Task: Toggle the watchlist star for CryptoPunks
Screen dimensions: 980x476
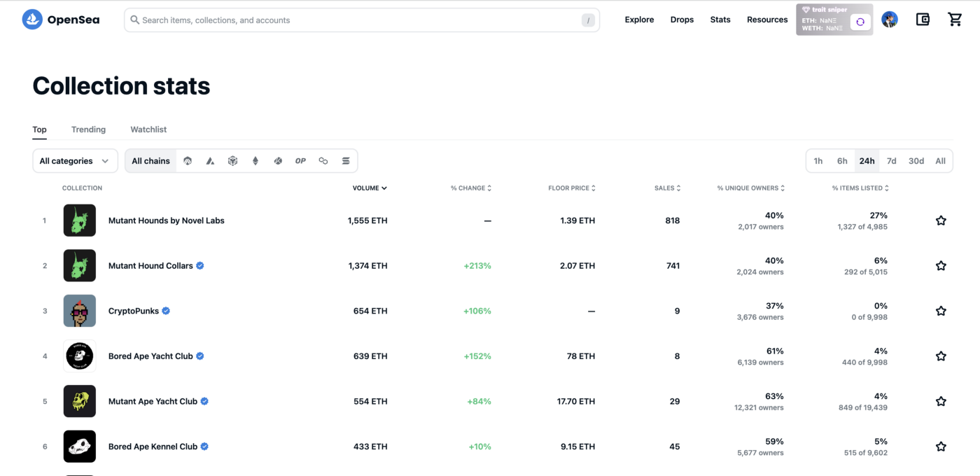Action: [x=941, y=311]
